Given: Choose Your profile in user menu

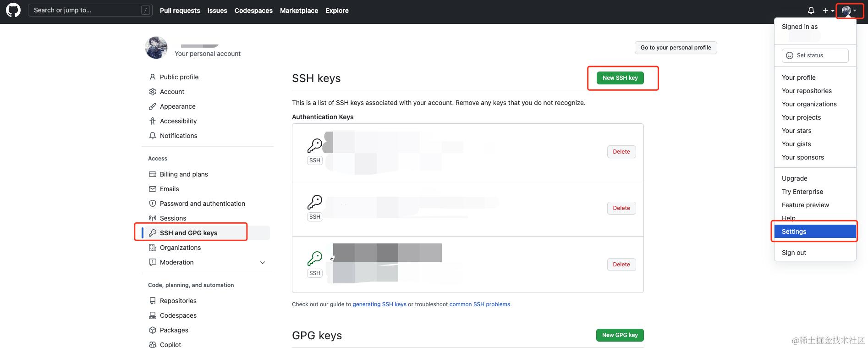Looking at the screenshot, I should (815, 77).
